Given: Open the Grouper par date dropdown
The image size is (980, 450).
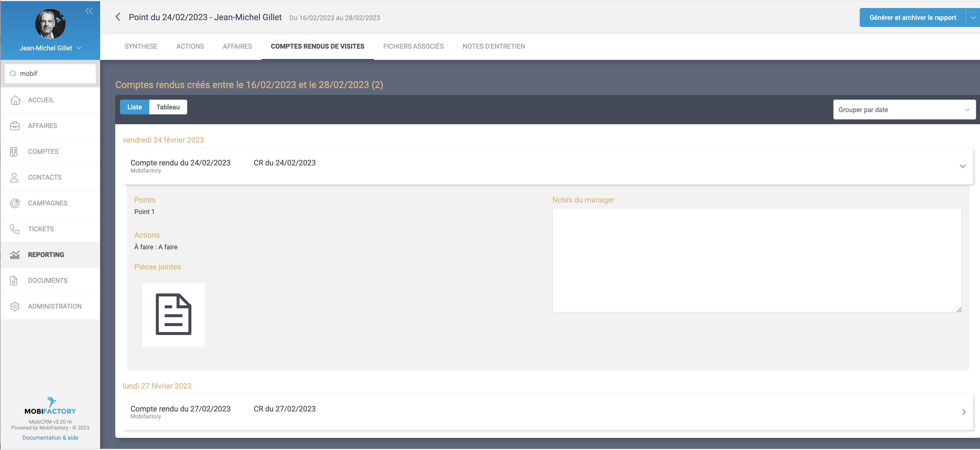Looking at the screenshot, I should (x=904, y=110).
